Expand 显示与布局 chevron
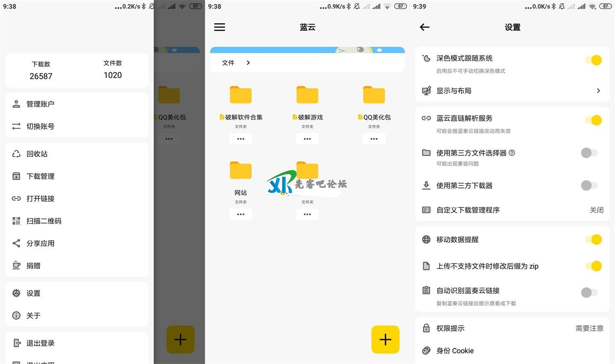 pos(598,91)
